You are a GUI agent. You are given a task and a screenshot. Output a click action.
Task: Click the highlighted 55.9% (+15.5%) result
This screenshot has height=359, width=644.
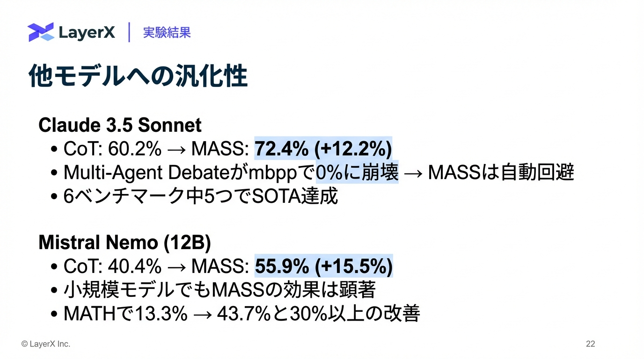coord(323,266)
